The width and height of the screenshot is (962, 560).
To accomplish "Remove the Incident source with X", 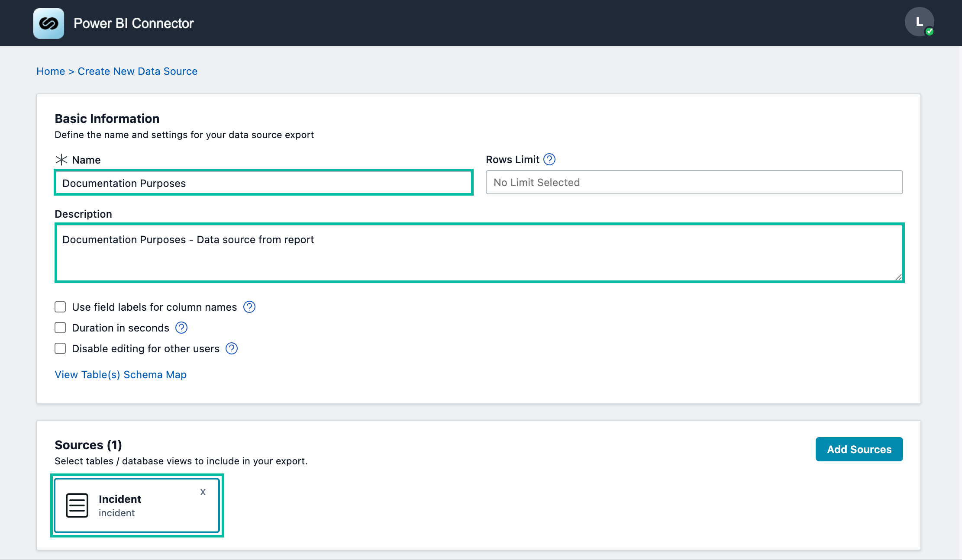I will 203,492.
